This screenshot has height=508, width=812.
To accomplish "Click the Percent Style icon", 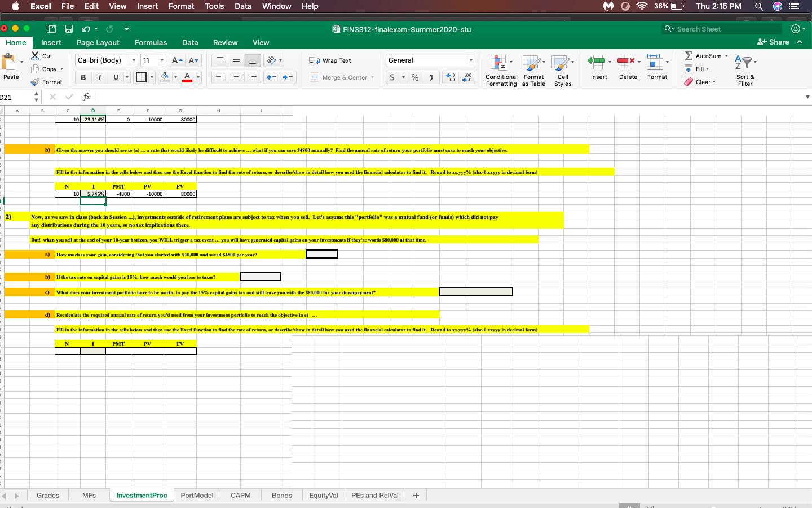I will pyautogui.click(x=415, y=77).
